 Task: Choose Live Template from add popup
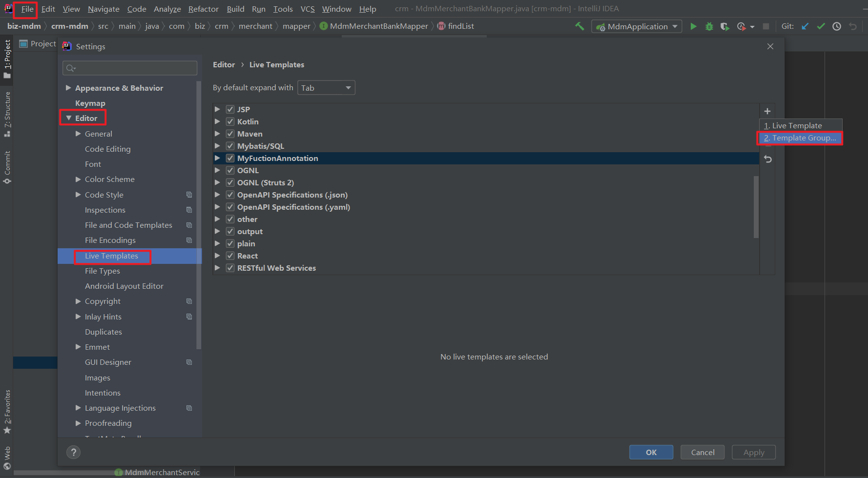(801, 125)
